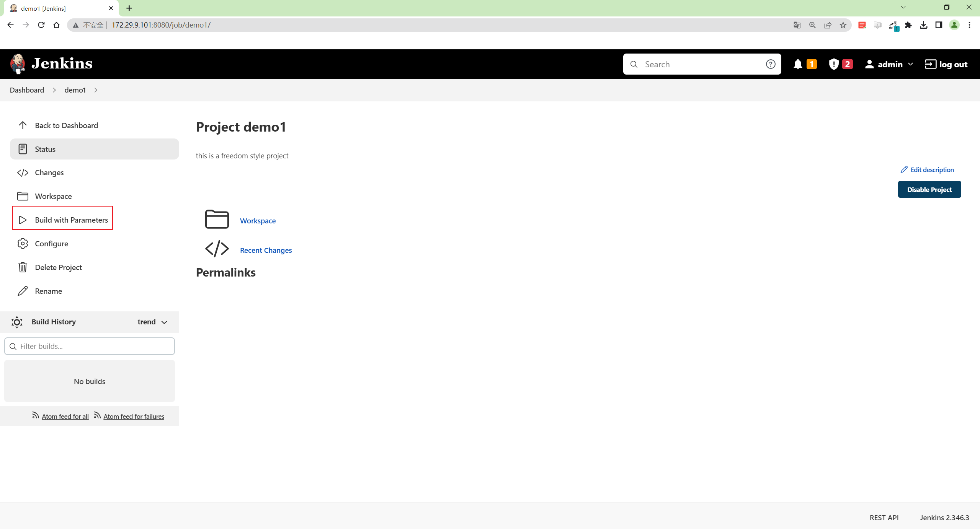980x529 pixels.
Task: Select Build with Parameters in sidebar
Action: pos(63,220)
